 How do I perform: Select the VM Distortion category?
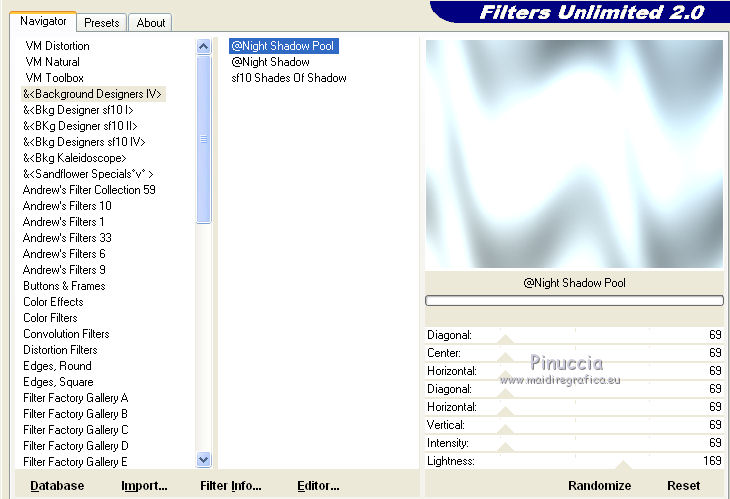(x=57, y=46)
